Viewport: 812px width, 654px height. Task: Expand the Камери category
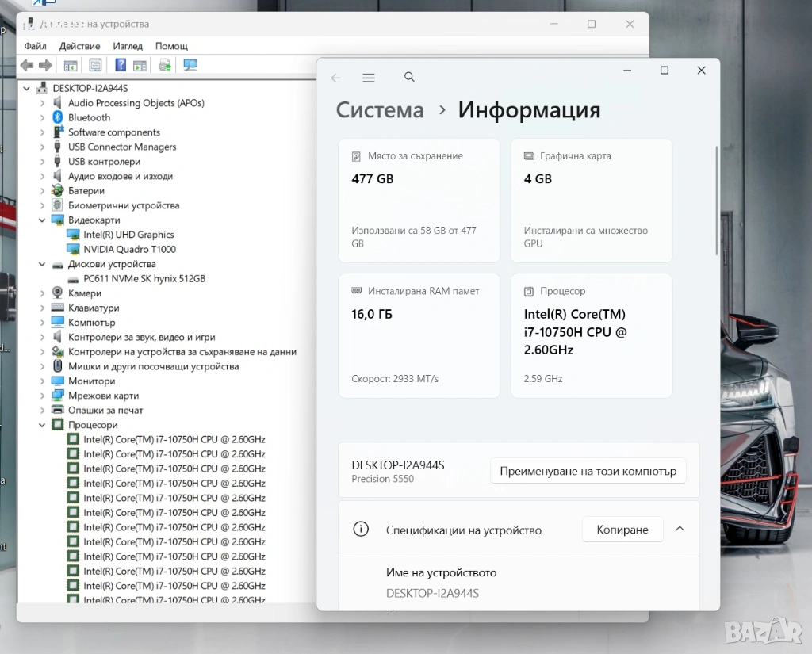coord(43,293)
